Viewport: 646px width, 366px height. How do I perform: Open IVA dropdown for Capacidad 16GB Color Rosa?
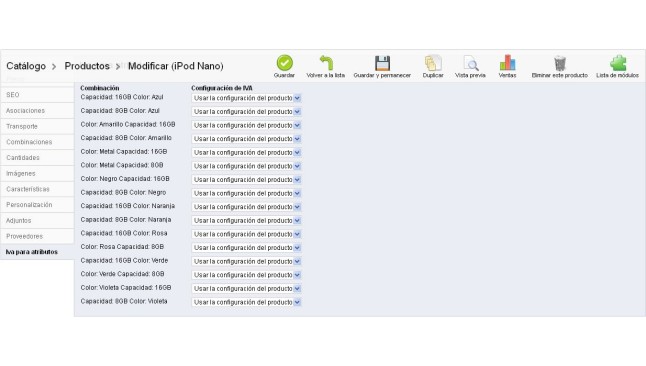(246, 234)
